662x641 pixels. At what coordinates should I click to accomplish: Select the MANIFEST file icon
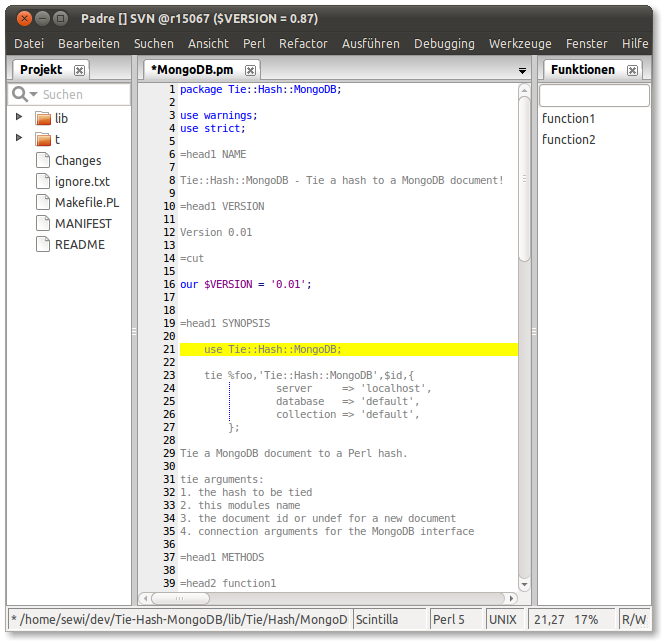click(43, 223)
